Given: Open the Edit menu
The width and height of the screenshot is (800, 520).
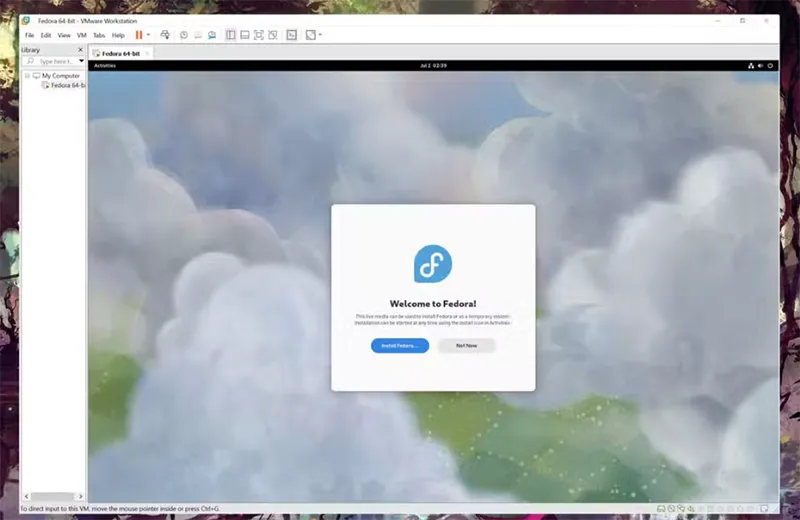Looking at the screenshot, I should pos(46,35).
